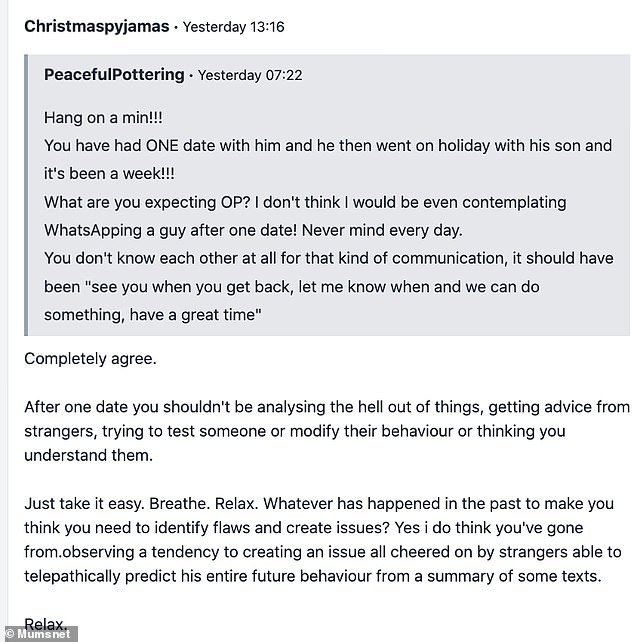Click the 'Yesterday 13:16' post timestamp
This screenshot has height=642, width=634.
pyautogui.click(x=233, y=27)
